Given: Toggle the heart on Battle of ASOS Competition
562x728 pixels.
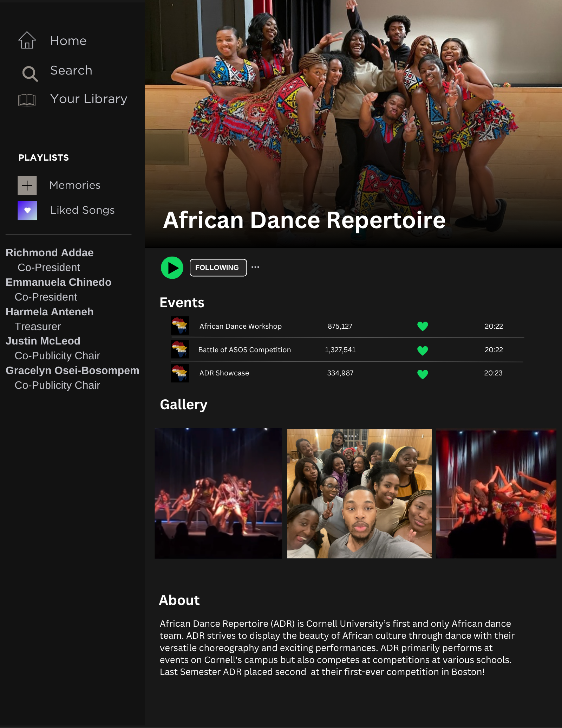Looking at the screenshot, I should click(423, 350).
